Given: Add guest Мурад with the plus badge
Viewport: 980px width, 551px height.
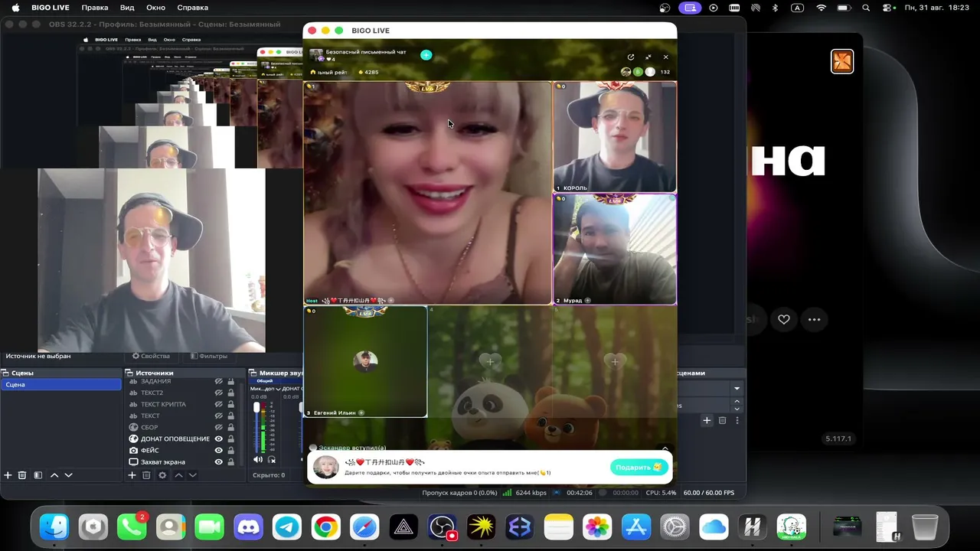Looking at the screenshot, I should [587, 301].
